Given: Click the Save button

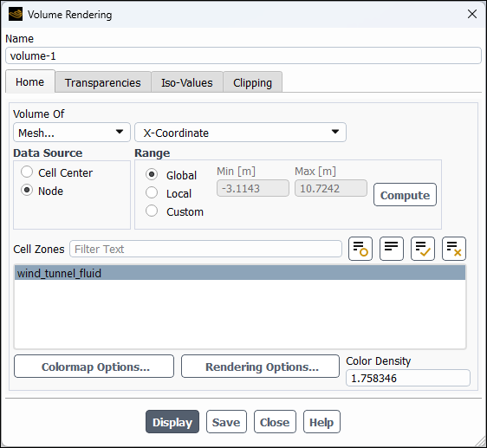Looking at the screenshot, I should pyautogui.click(x=226, y=422).
